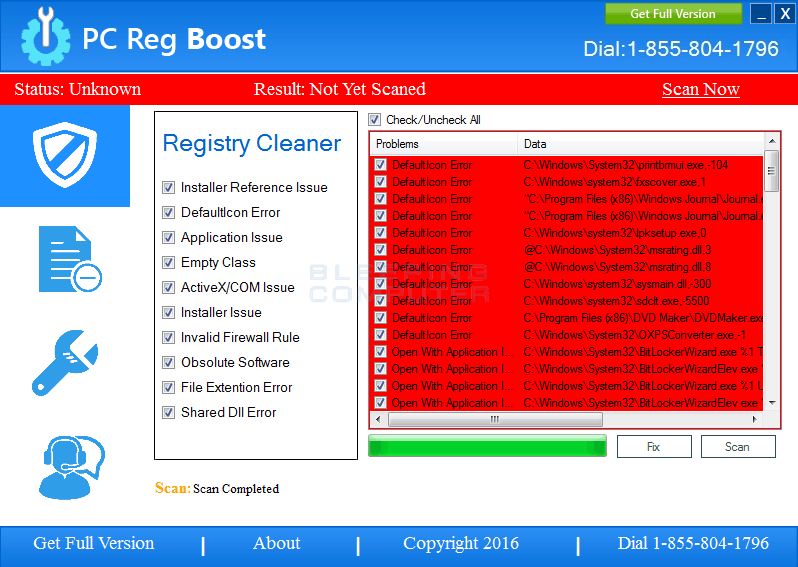
Task: Click the Registry Cleaner heading
Action: point(252,144)
